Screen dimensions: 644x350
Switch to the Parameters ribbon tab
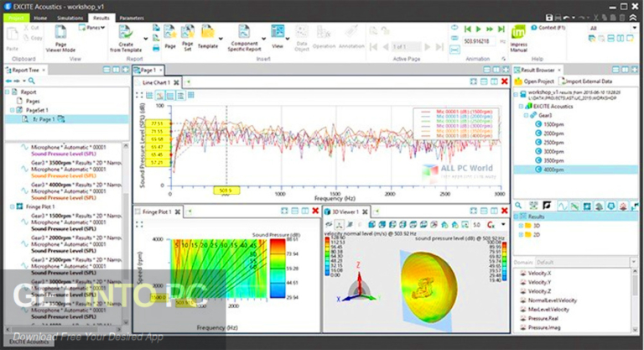(x=132, y=18)
